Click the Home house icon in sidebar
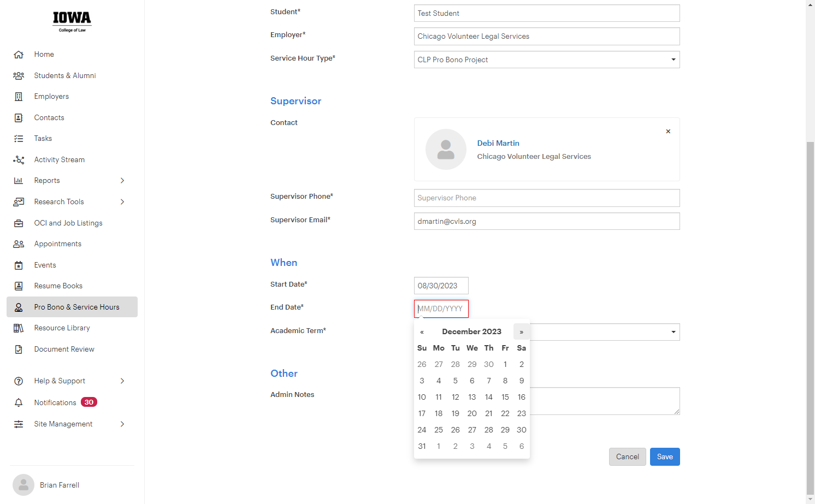 pos(19,55)
